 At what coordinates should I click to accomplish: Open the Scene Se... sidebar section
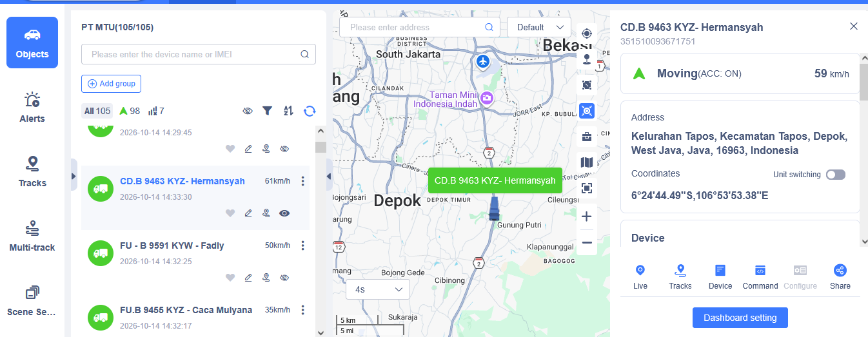pos(32,300)
